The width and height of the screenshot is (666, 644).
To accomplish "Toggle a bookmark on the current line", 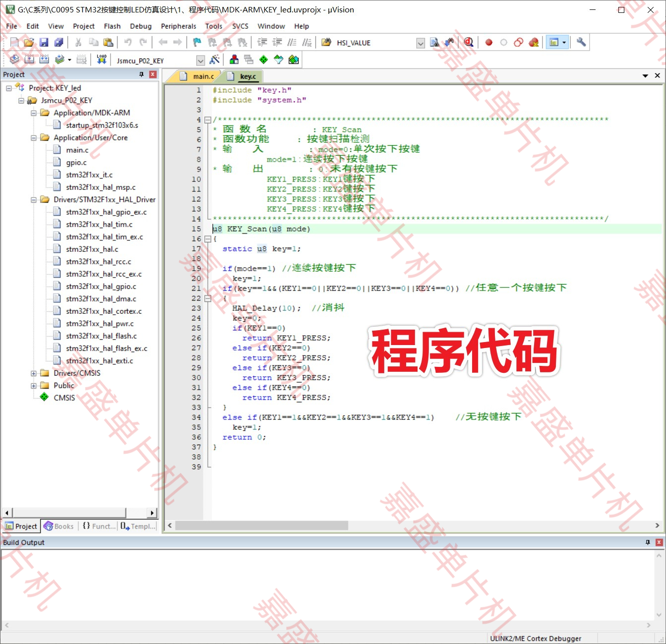I will [x=196, y=42].
